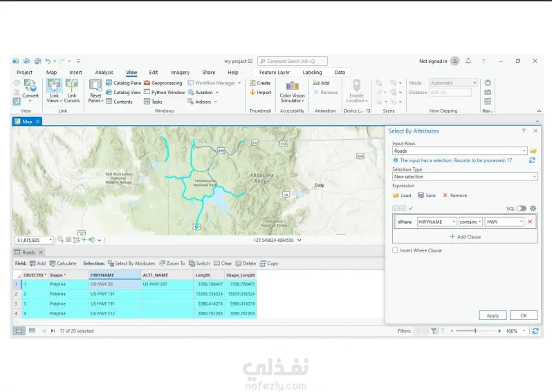Open the Catalog View
The width and height of the screenshot is (552, 392).
(123, 92)
